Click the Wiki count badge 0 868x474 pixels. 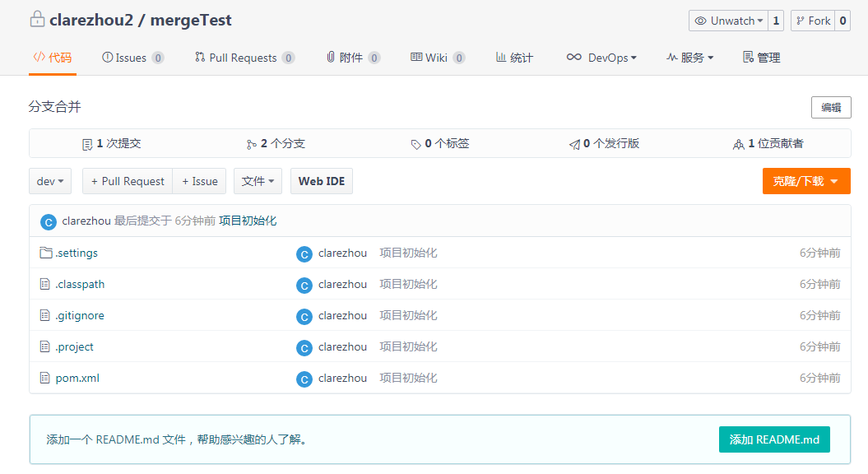coord(459,58)
